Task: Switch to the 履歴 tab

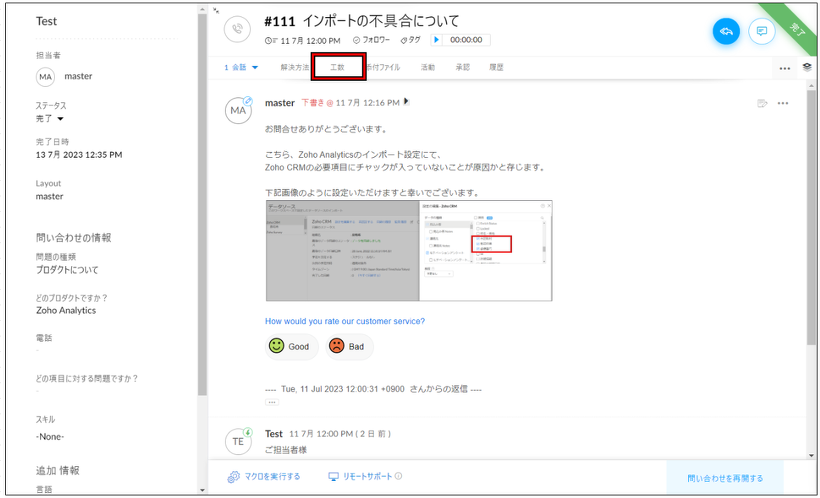Action: point(496,67)
